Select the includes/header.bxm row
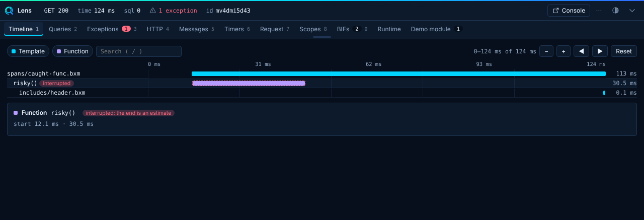The image size is (644, 220). (322, 93)
